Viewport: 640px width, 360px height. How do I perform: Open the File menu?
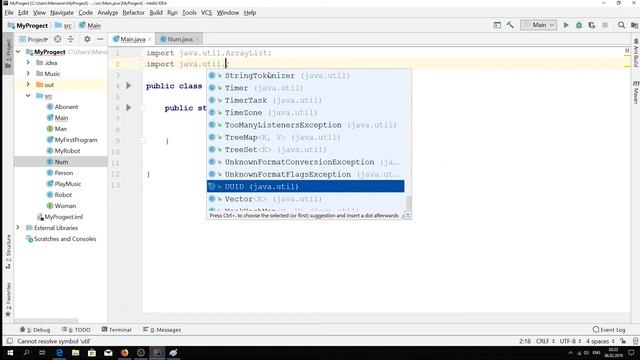[x=9, y=13]
